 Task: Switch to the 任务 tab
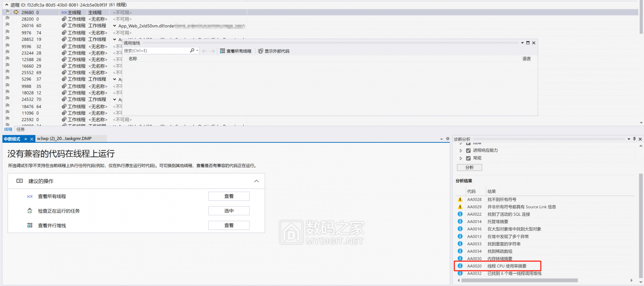click(21, 130)
